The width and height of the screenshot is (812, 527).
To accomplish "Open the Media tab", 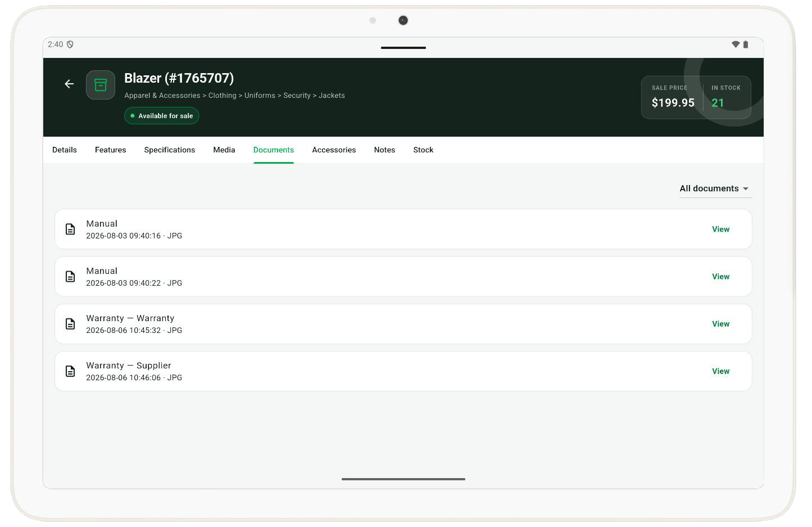I will [224, 150].
